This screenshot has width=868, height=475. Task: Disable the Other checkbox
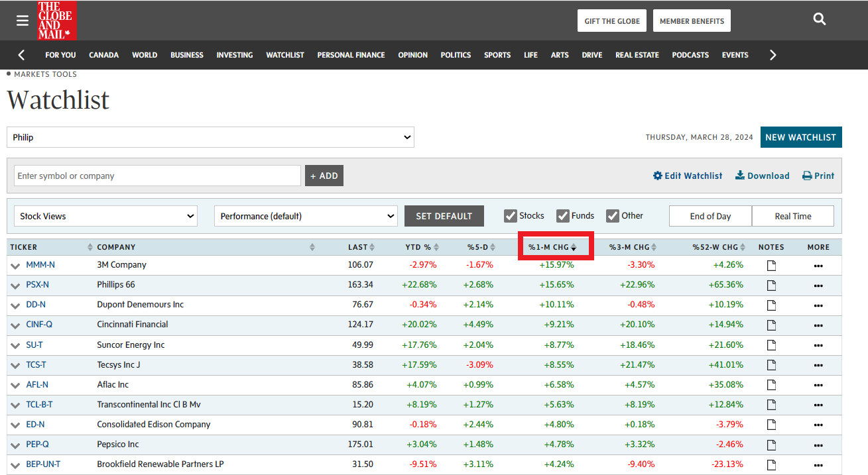tap(612, 216)
